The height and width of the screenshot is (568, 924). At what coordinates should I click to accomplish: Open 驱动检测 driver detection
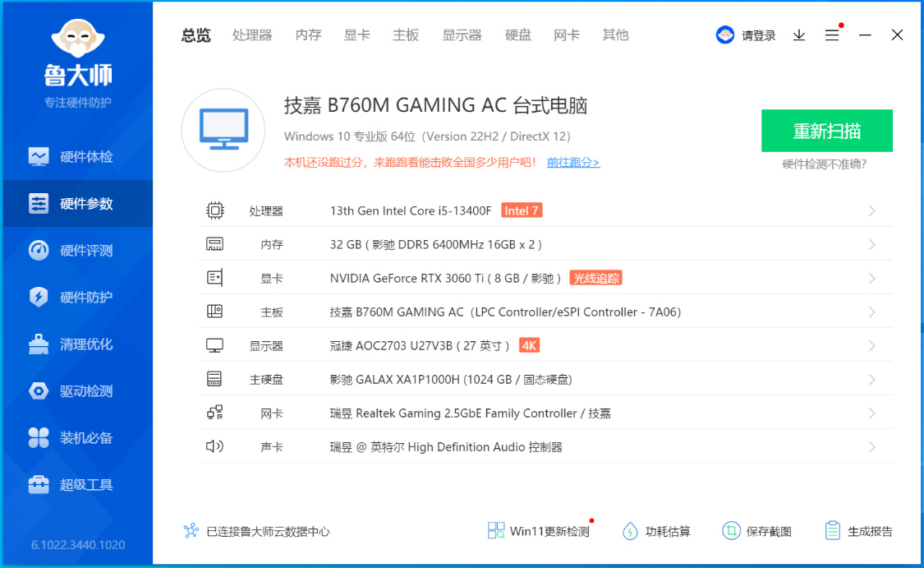(78, 390)
